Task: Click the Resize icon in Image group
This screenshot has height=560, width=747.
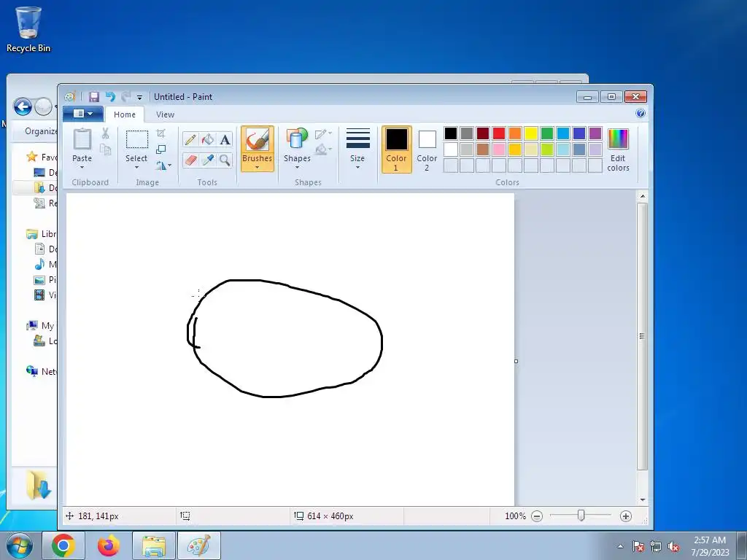Action: tap(161, 149)
